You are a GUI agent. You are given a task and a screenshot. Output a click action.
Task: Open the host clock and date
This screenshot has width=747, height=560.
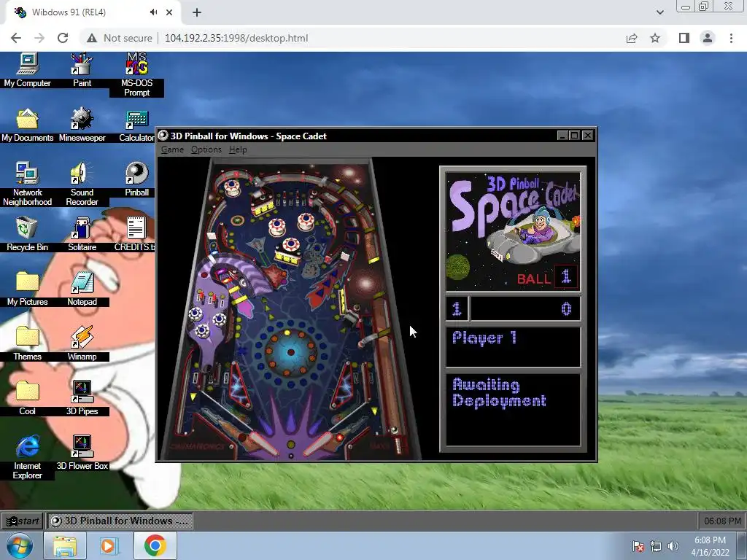tap(710, 546)
